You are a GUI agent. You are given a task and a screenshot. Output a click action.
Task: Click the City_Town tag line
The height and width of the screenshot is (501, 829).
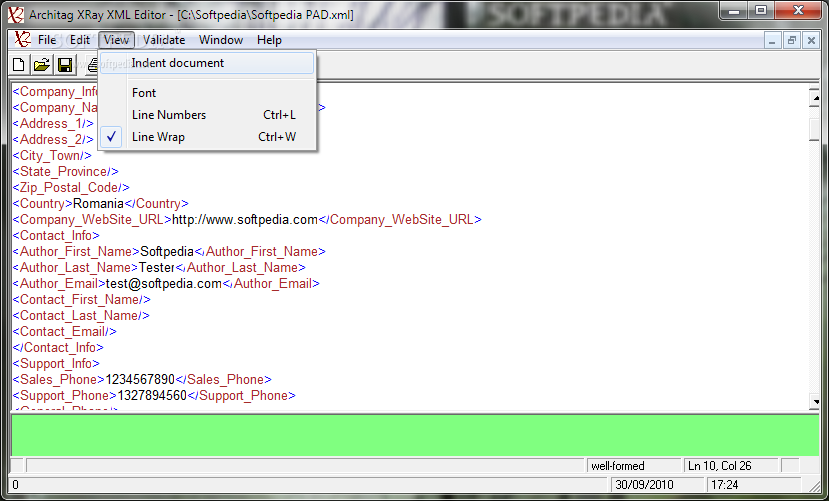coord(52,155)
